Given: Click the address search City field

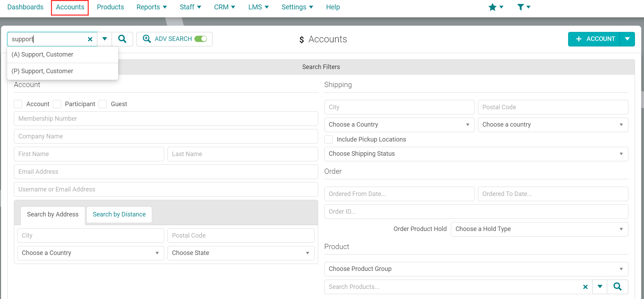Looking at the screenshot, I should (x=90, y=236).
